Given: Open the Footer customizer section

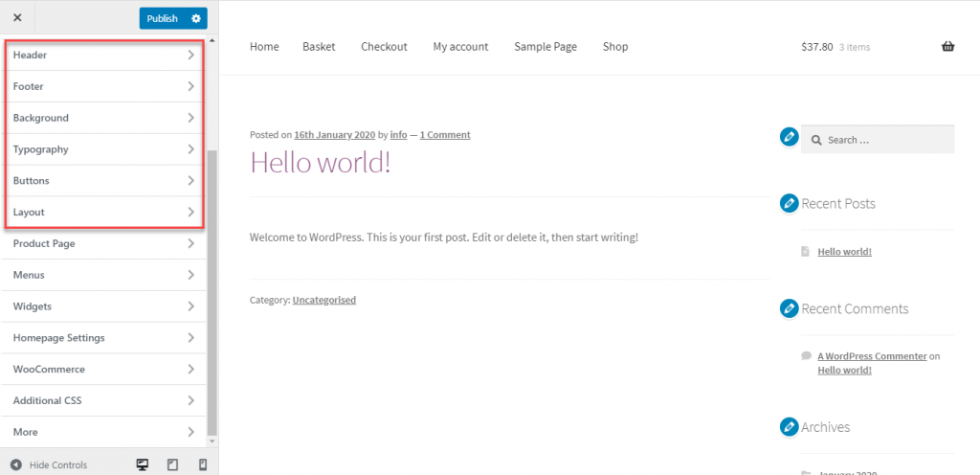Looking at the screenshot, I should (103, 86).
